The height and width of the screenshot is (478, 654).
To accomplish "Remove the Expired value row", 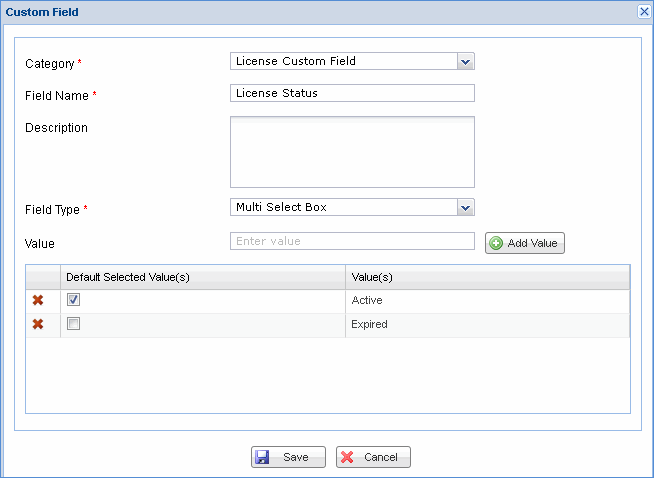I will point(38,324).
